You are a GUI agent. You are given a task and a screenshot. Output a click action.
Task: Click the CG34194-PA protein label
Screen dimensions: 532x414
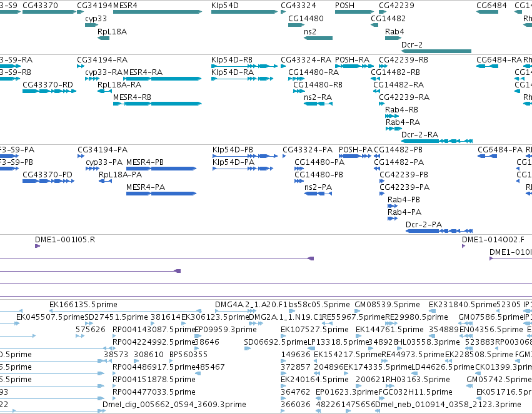pos(103,150)
